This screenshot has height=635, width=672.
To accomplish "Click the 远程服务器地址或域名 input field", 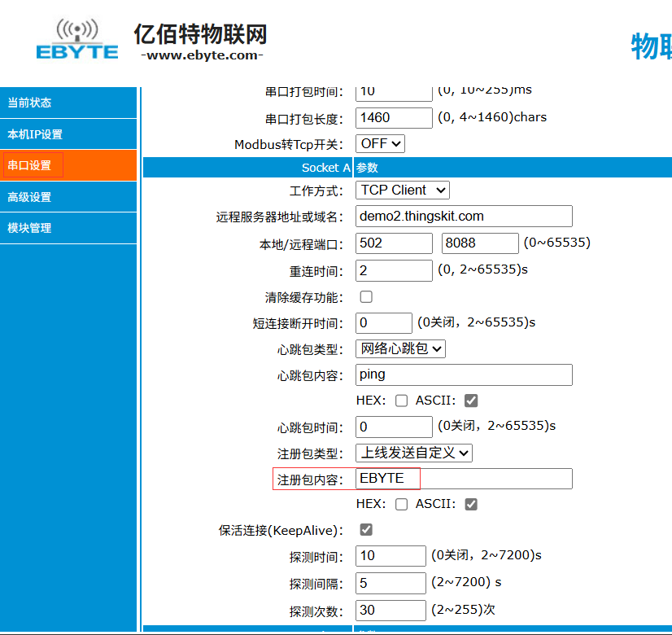I will coord(464,216).
